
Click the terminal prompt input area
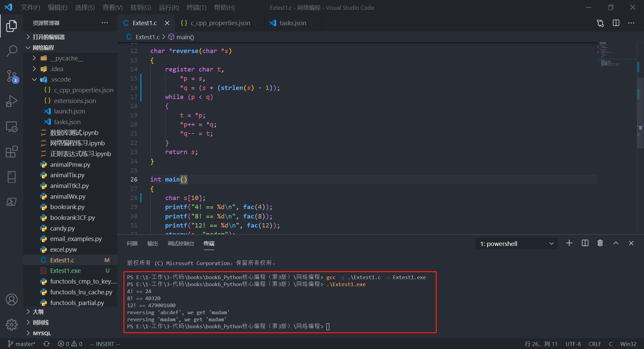click(x=328, y=327)
